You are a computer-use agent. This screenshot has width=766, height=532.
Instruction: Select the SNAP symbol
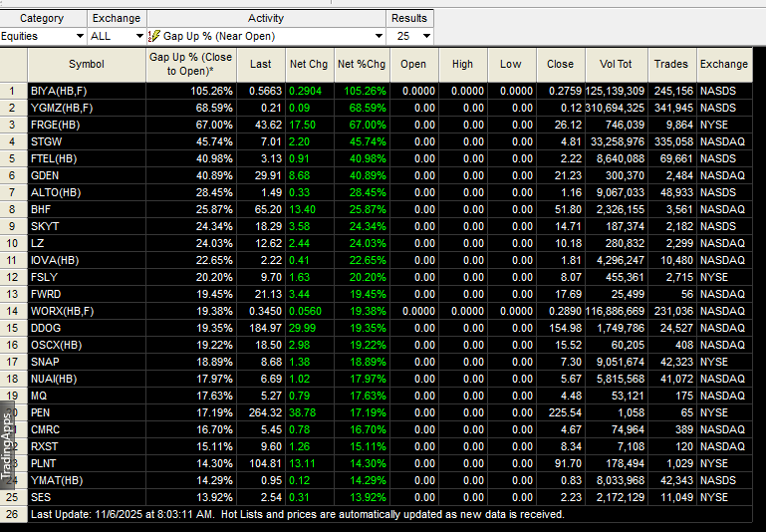pyautogui.click(x=45, y=362)
